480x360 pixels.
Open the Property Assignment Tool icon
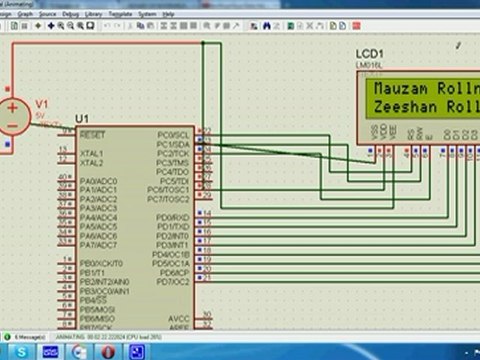coord(276,26)
